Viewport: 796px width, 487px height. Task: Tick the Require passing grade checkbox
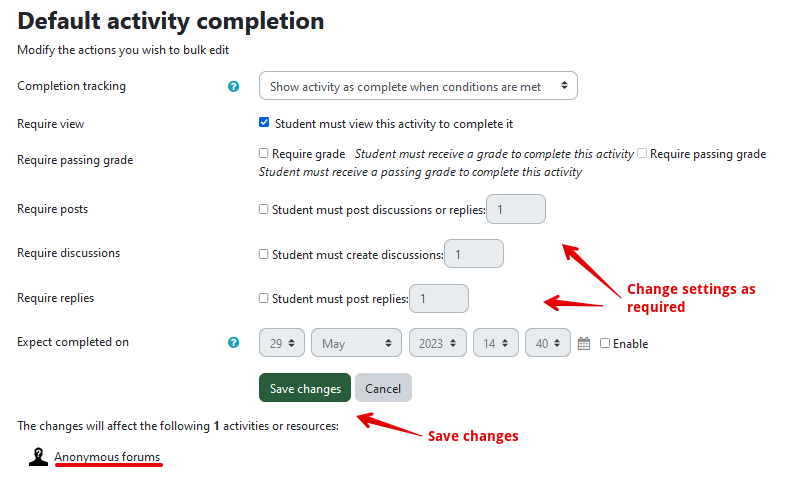click(x=642, y=153)
